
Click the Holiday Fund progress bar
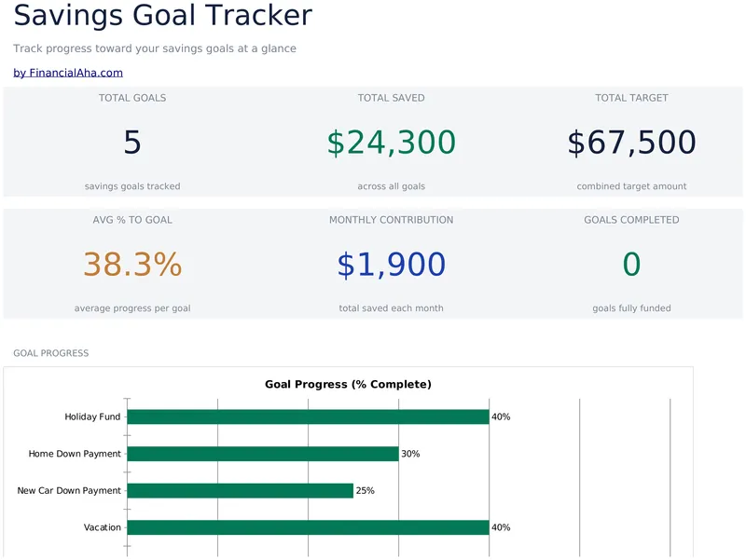[x=308, y=417]
